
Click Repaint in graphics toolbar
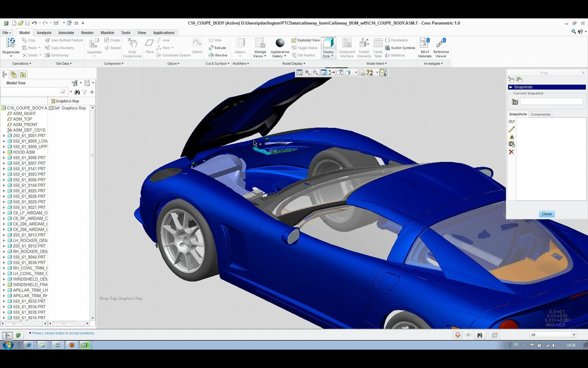324,73
